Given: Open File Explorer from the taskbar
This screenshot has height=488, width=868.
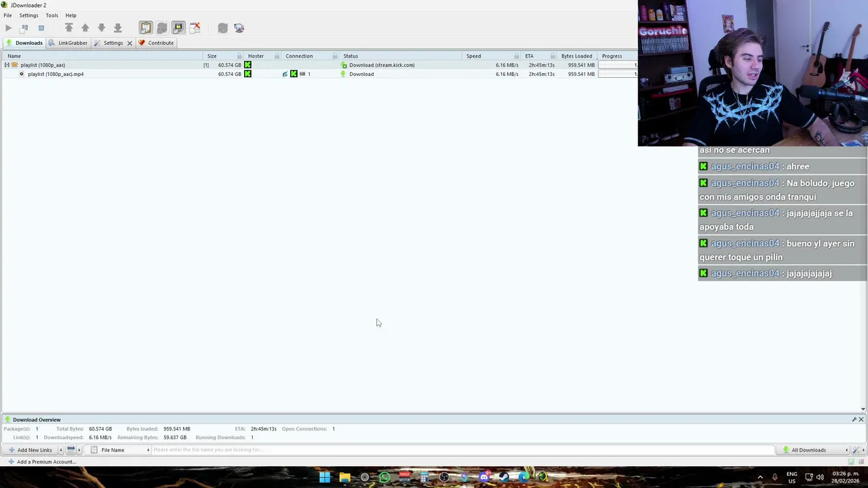Looking at the screenshot, I should (344, 477).
